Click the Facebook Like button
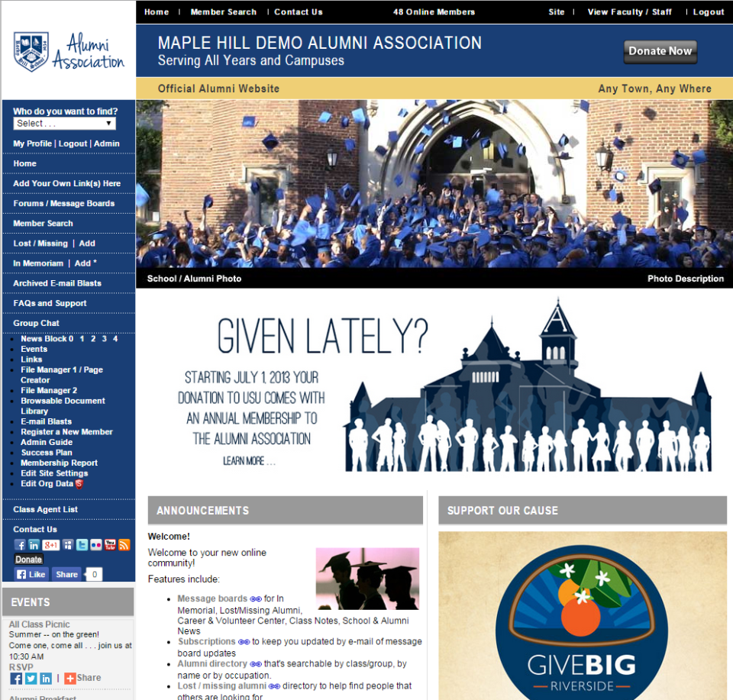 tap(31, 573)
